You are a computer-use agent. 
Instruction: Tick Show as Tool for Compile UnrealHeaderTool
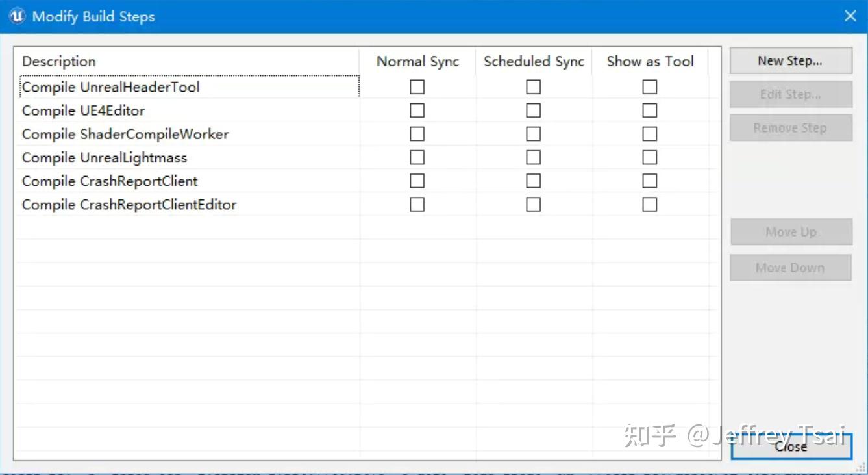649,87
